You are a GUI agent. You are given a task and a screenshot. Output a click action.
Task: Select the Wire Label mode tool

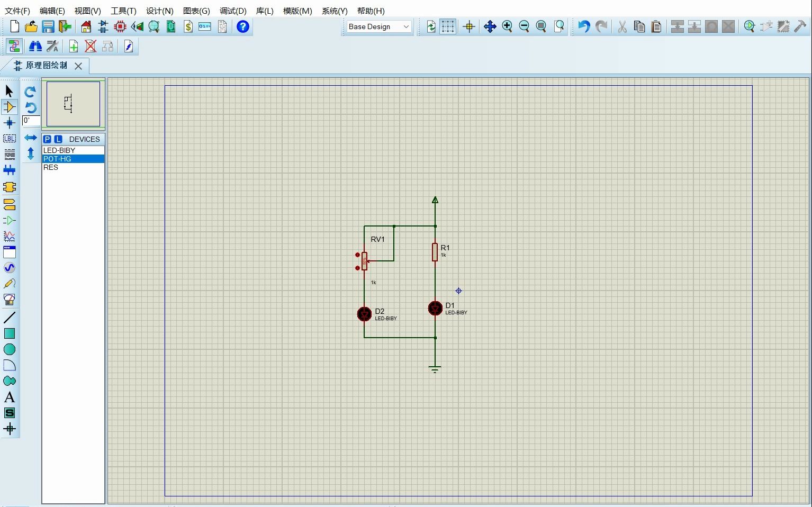9,139
